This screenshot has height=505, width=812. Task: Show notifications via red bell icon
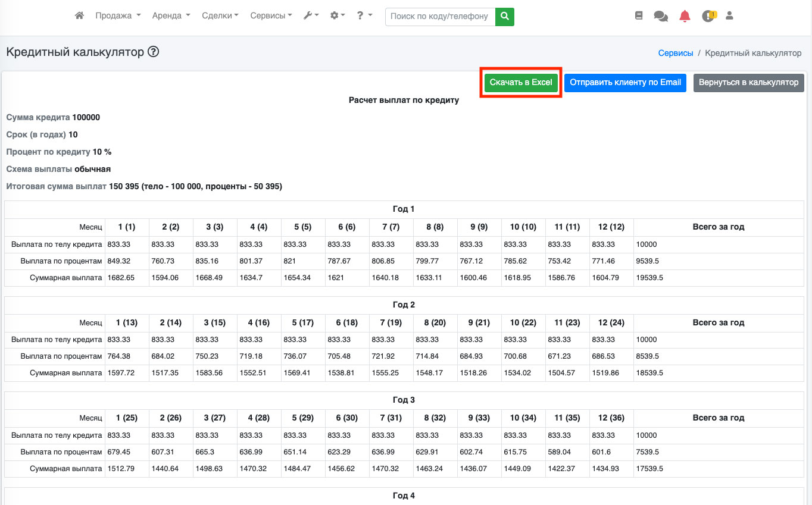coord(685,17)
